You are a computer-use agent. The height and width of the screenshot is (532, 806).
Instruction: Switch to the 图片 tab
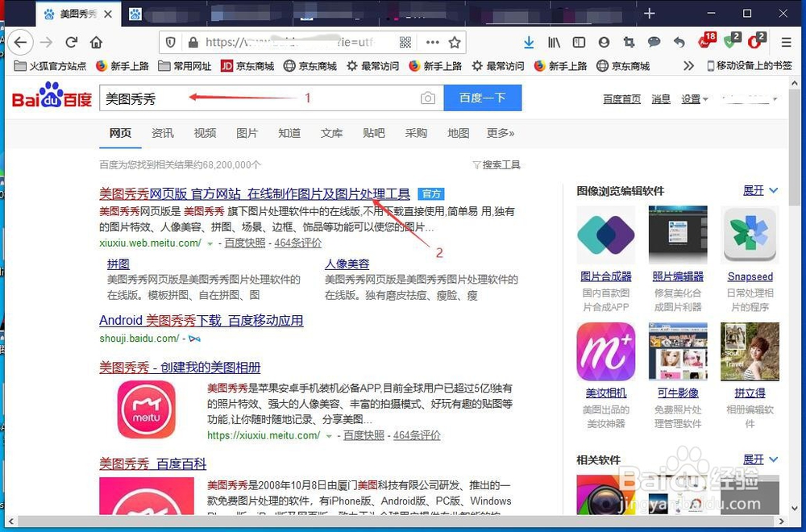pyautogui.click(x=247, y=133)
